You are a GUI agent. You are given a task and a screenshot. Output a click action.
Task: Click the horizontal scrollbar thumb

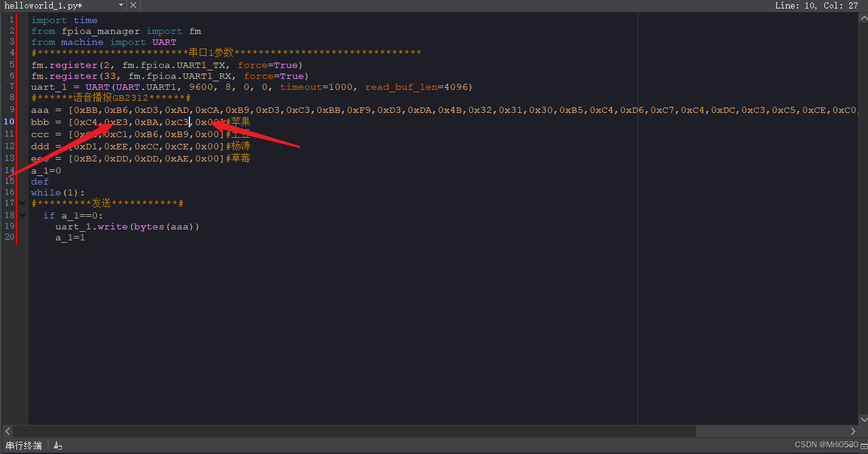[x=354, y=431]
